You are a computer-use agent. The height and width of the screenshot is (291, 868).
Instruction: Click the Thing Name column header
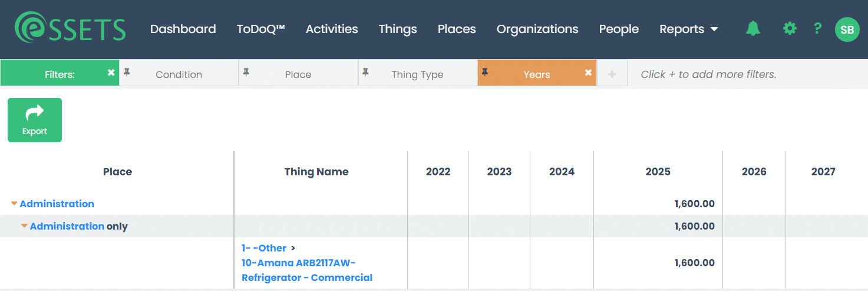pos(316,172)
